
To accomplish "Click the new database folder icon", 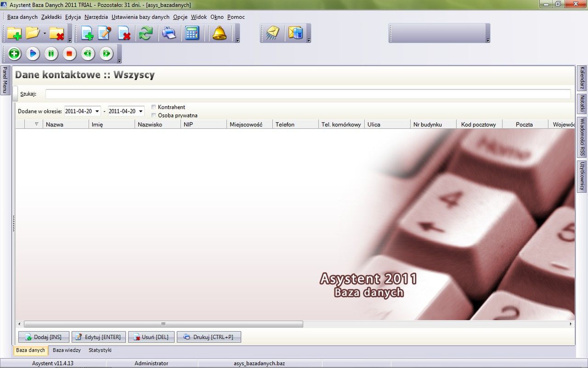I will [14, 33].
